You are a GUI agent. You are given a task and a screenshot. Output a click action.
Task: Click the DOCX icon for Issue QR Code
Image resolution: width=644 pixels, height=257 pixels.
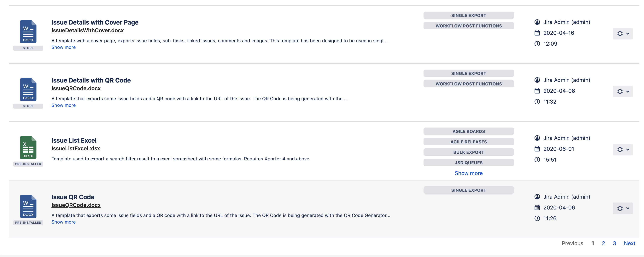[x=28, y=206]
